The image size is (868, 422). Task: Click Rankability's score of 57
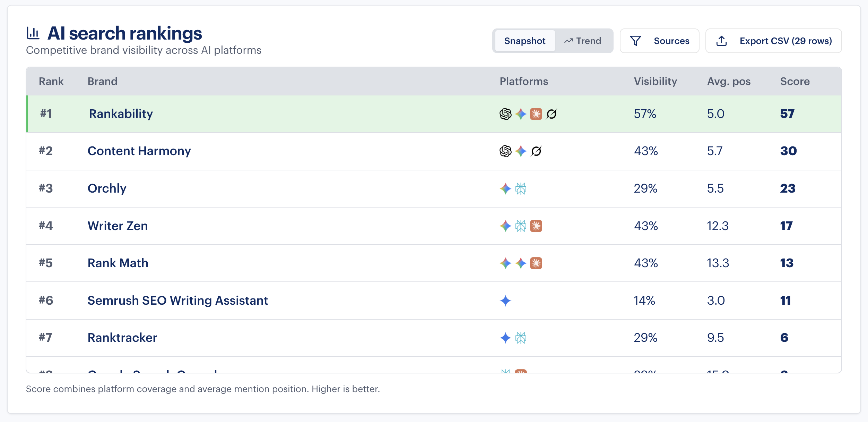(787, 114)
